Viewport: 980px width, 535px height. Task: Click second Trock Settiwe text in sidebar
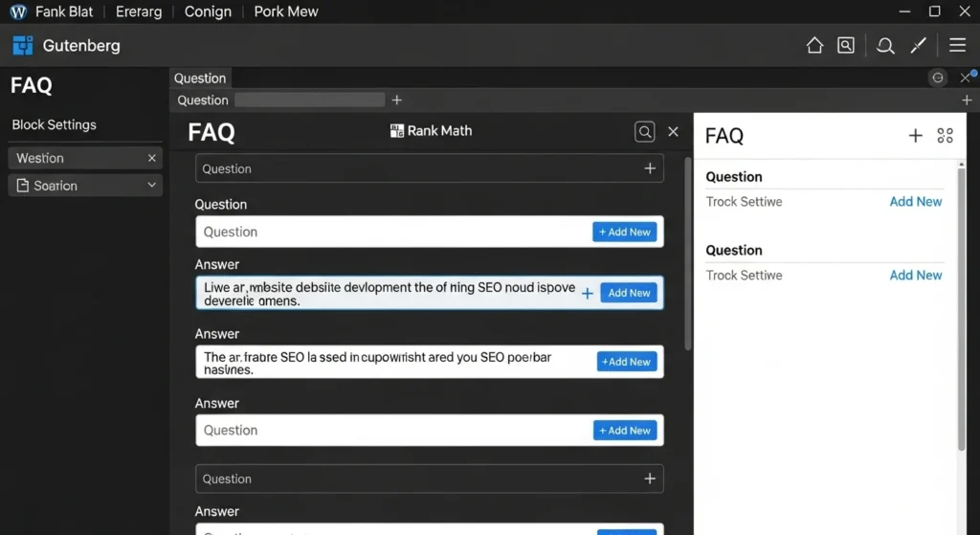744,275
